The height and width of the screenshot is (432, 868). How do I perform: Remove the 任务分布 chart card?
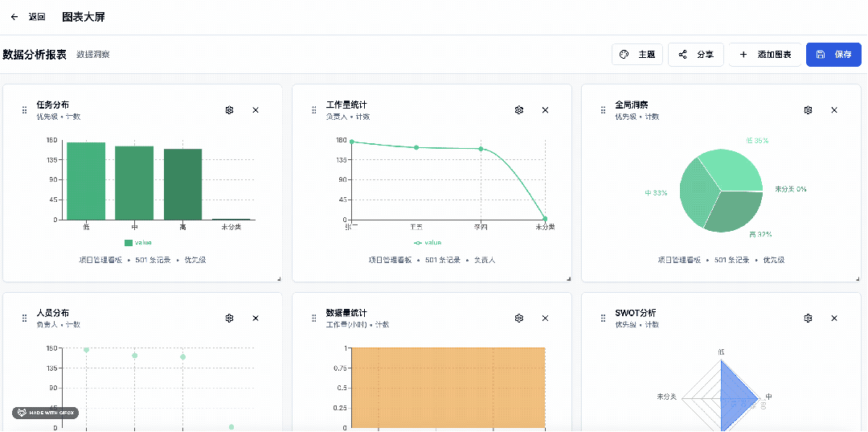pos(256,110)
